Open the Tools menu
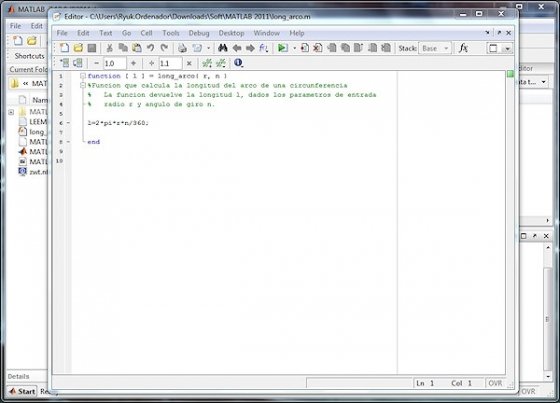Viewport: 560px width, 403px height. click(171, 33)
